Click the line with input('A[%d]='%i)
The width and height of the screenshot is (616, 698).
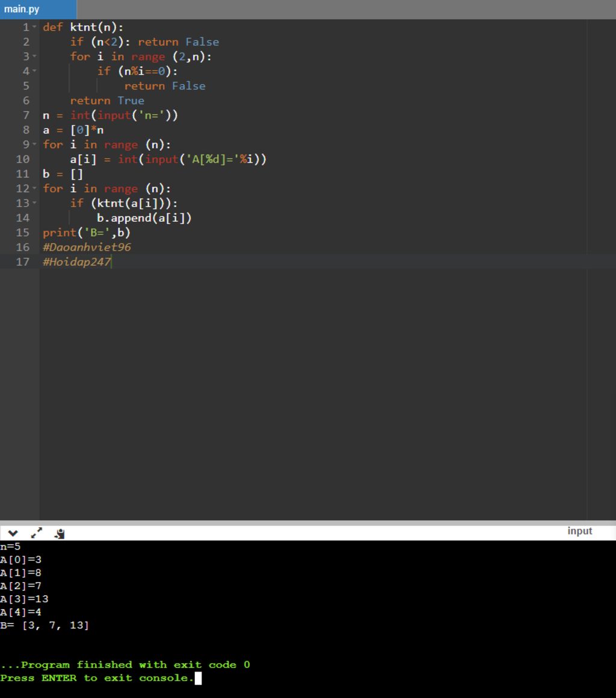[x=168, y=159]
